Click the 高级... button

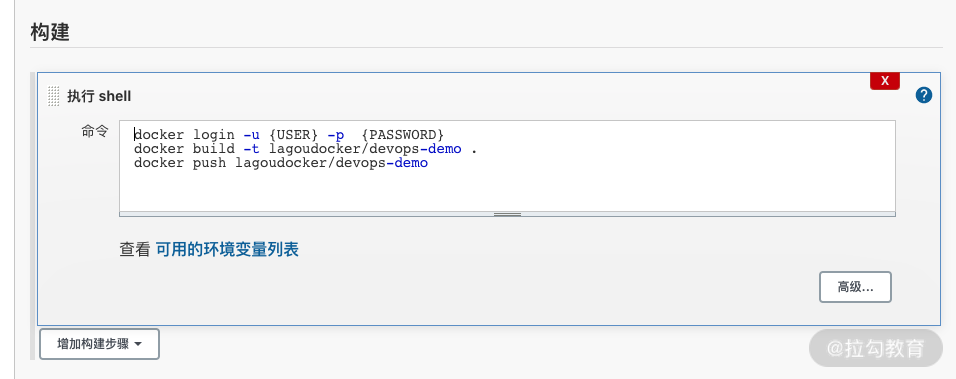tap(855, 287)
